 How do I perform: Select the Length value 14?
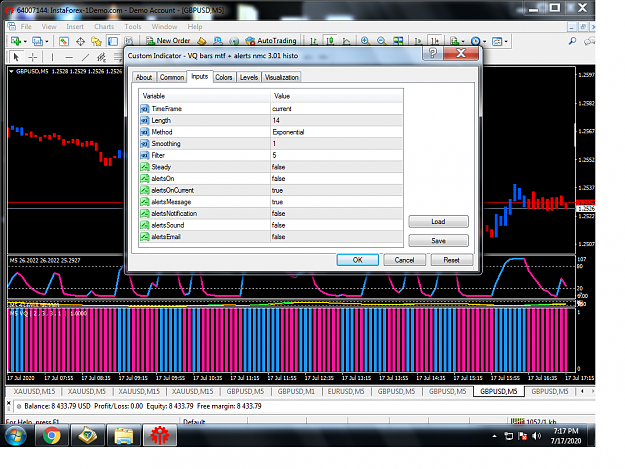[x=337, y=120]
